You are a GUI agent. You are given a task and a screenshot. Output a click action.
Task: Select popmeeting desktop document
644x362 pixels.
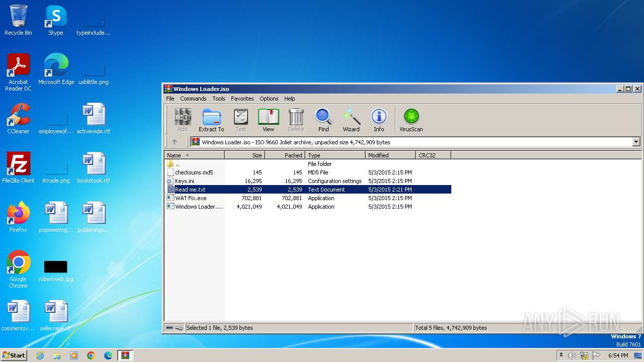pyautogui.click(x=56, y=217)
